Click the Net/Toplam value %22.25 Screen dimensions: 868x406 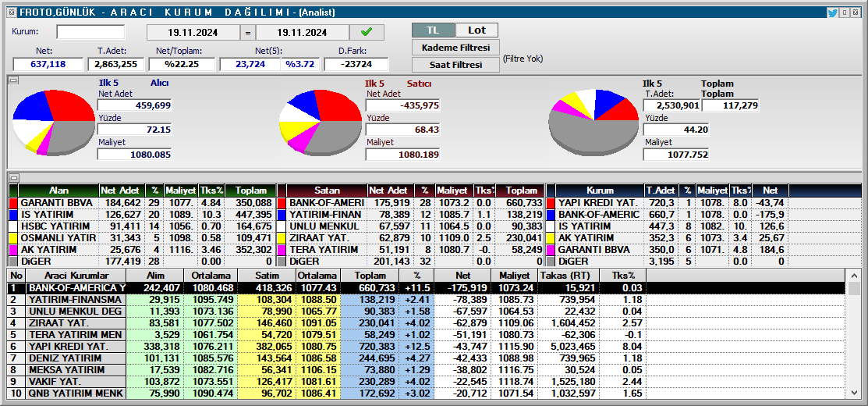182,64
